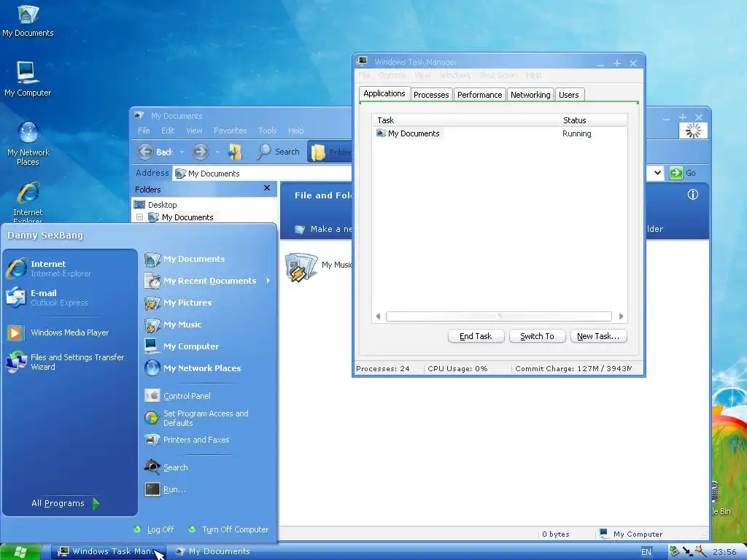Click the system tray clock
747x560 pixels.
pyautogui.click(x=724, y=553)
